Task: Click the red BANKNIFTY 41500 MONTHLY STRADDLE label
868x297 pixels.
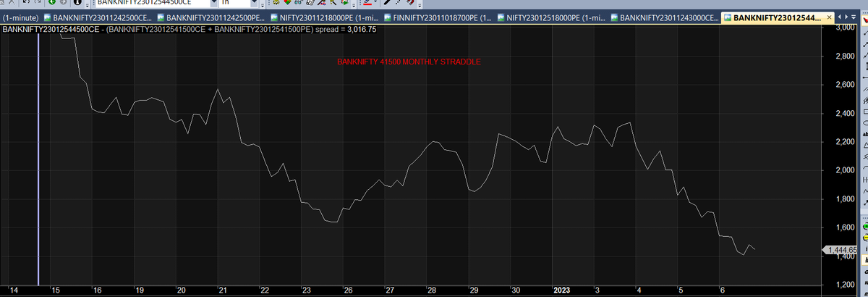Action: coord(409,62)
